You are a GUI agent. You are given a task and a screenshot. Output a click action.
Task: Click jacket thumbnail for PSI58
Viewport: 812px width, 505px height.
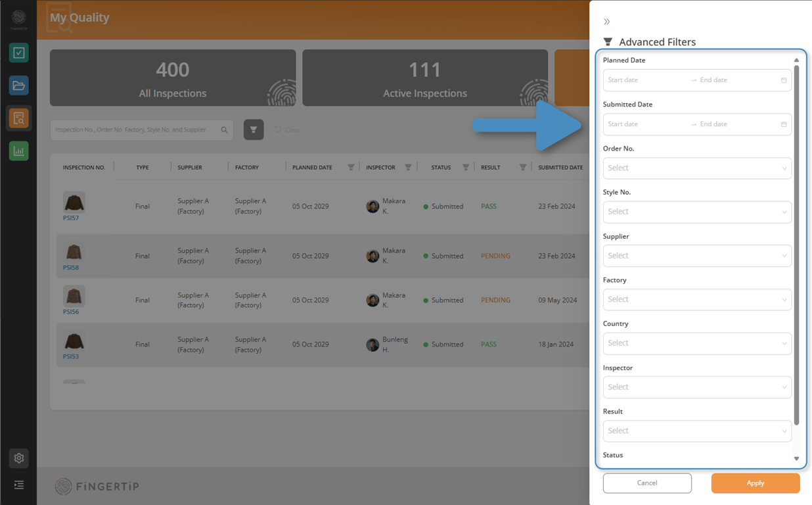coord(74,252)
